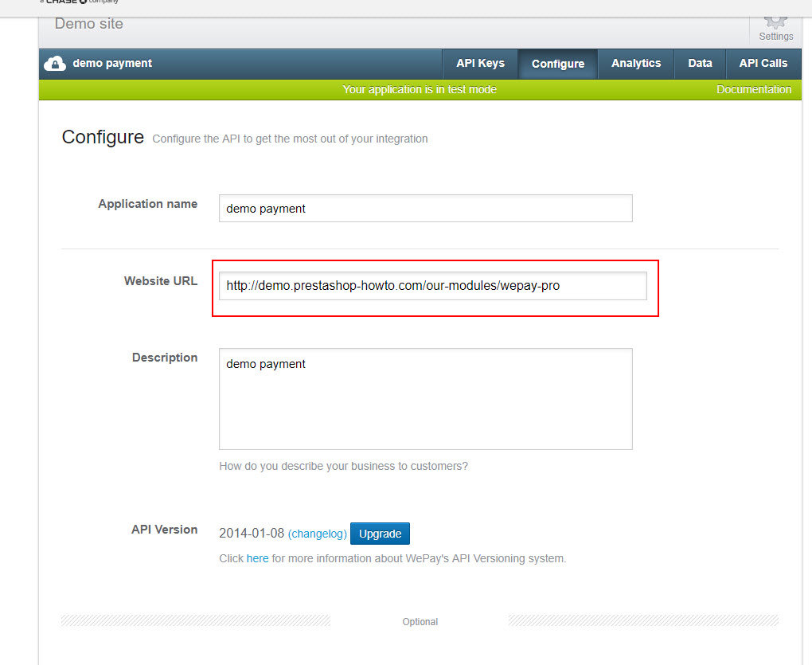Viewport: 812px width, 665px height.
Task: Click the 'Optional' section label
Action: (x=420, y=622)
